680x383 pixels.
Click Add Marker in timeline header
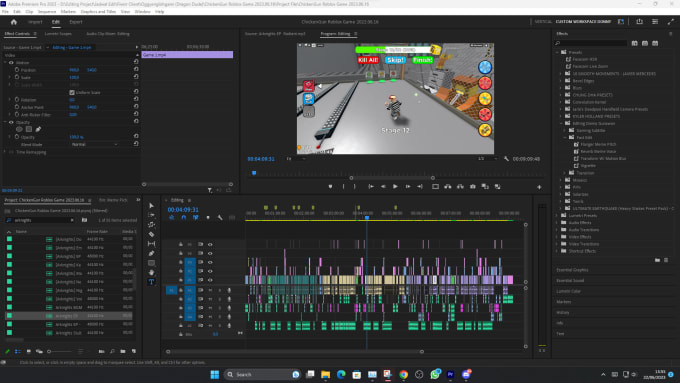coord(208,217)
